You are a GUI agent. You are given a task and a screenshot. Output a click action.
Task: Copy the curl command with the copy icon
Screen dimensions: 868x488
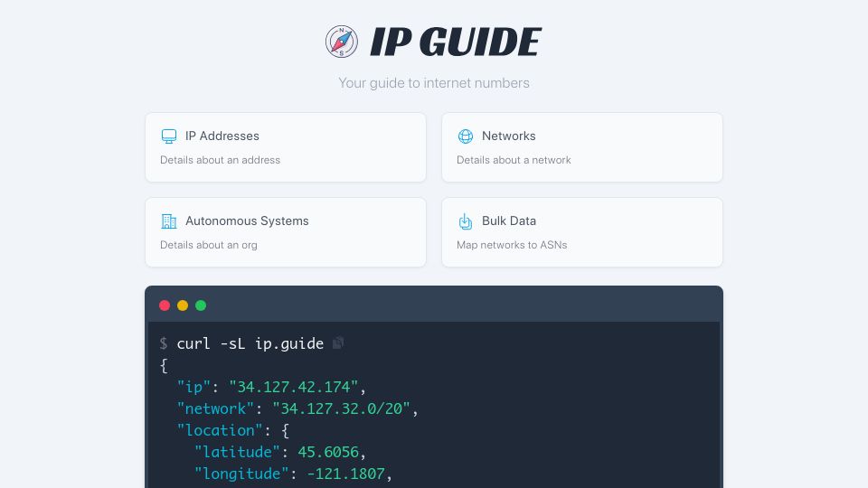click(337, 343)
